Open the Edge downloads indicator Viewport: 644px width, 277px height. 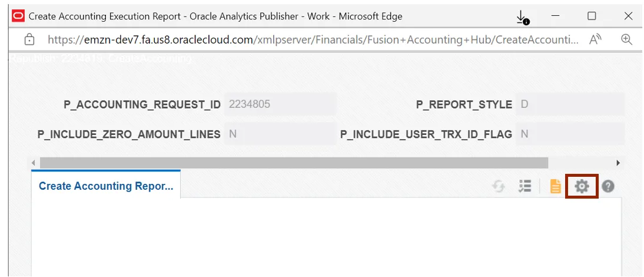(x=522, y=17)
